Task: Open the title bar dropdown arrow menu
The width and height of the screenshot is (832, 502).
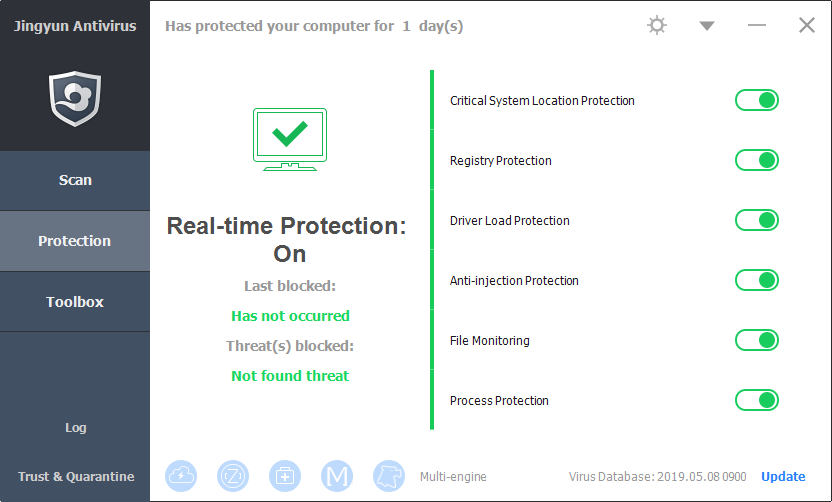Action: pos(707,26)
